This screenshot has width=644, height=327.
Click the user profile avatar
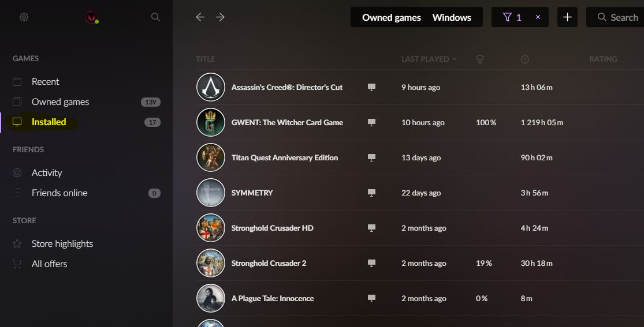pos(91,17)
